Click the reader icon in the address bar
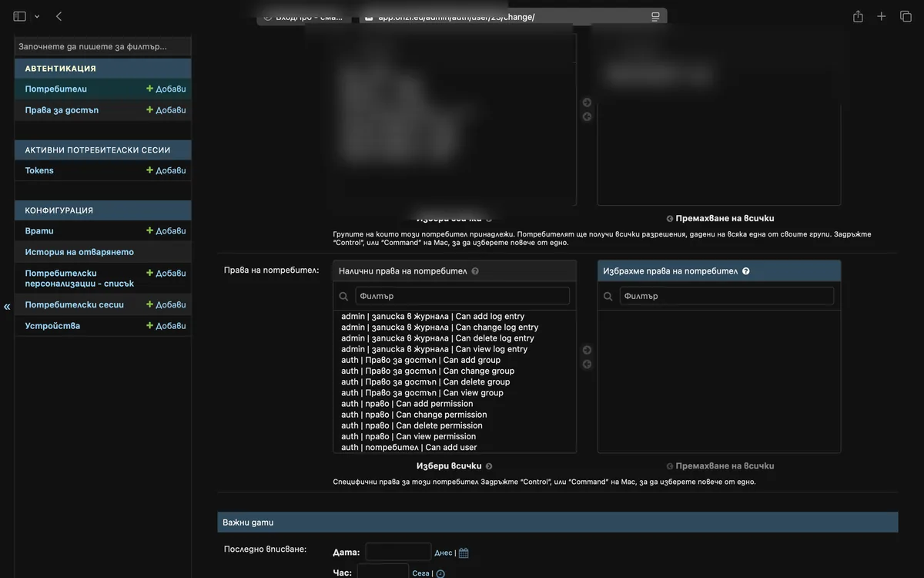Viewport: 924px width, 578px height. pos(655,17)
